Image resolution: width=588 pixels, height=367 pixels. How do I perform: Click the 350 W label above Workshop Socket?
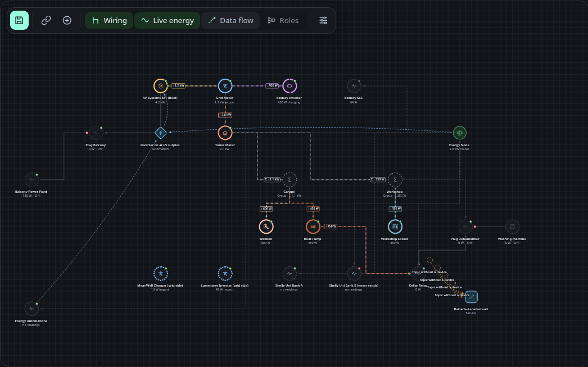[395, 209]
